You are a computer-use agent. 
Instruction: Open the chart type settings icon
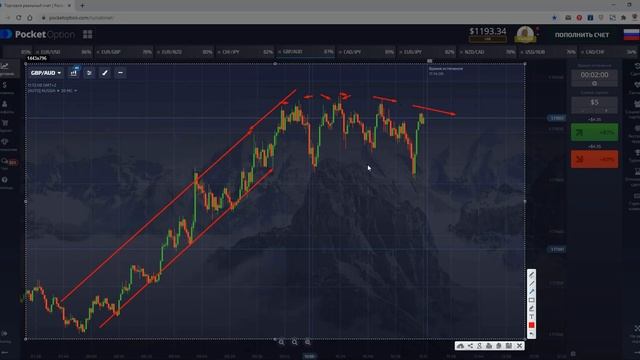(x=73, y=73)
